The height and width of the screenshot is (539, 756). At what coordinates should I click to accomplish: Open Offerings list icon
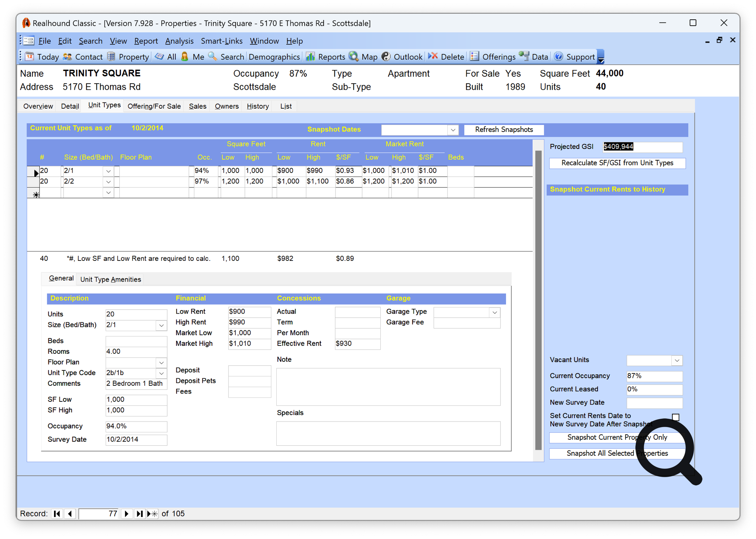point(475,56)
